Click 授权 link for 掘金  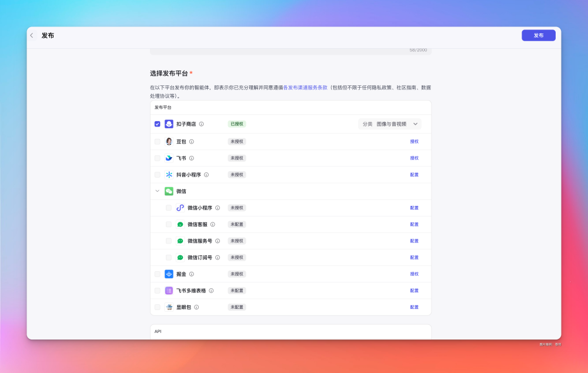pos(414,274)
